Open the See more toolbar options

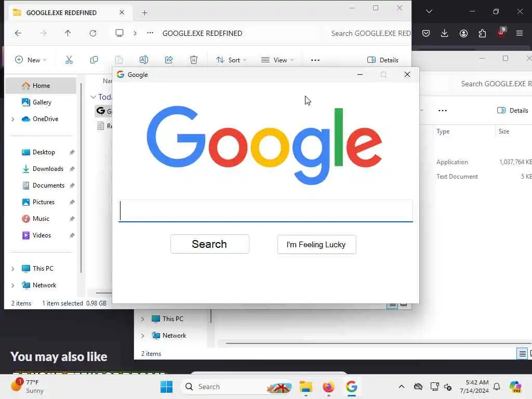coord(315,60)
